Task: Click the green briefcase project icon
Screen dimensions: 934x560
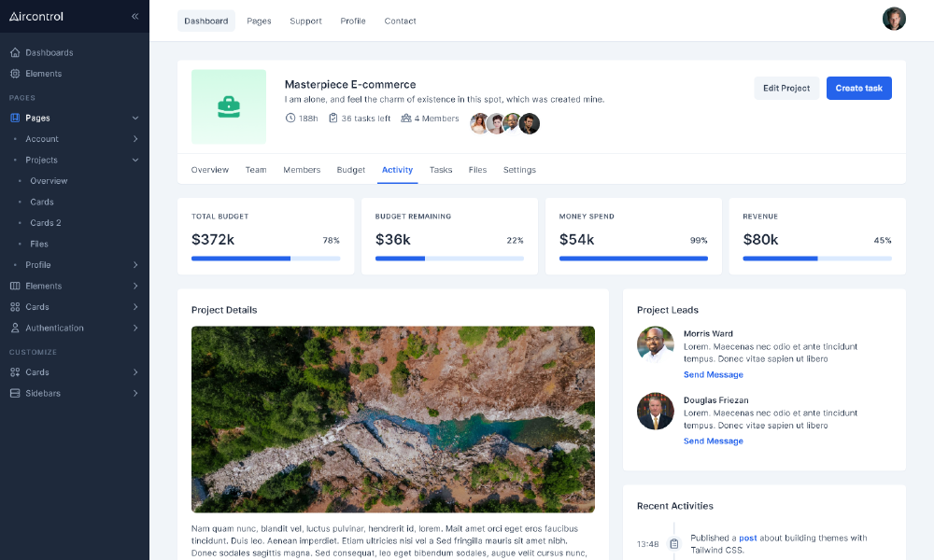Action: coord(228,106)
